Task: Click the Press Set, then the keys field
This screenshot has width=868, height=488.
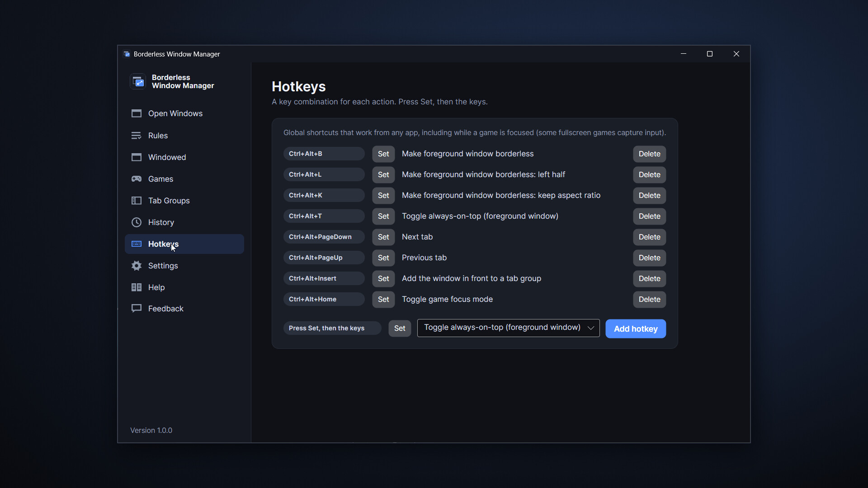Action: pyautogui.click(x=332, y=328)
